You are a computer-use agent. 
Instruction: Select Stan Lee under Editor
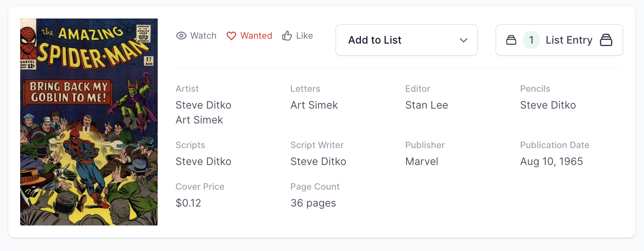tap(427, 105)
